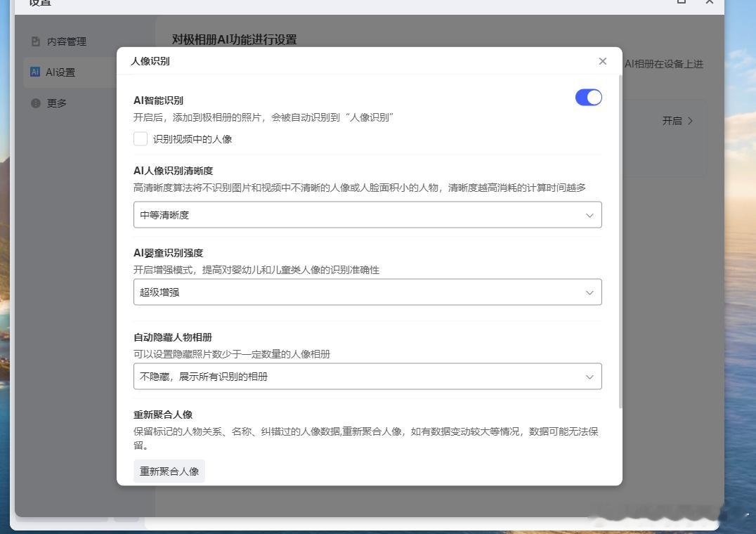
Task: Close the 人像识别 dialog
Action: [602, 61]
